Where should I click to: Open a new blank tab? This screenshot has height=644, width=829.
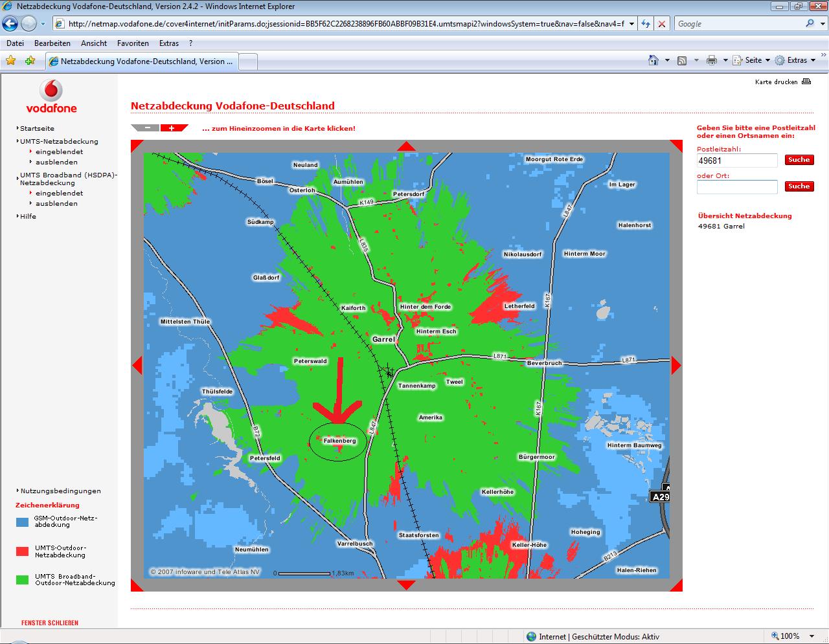(x=248, y=62)
